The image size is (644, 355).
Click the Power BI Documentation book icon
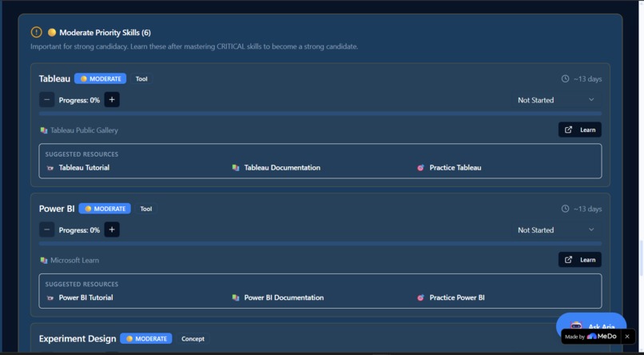click(x=236, y=297)
